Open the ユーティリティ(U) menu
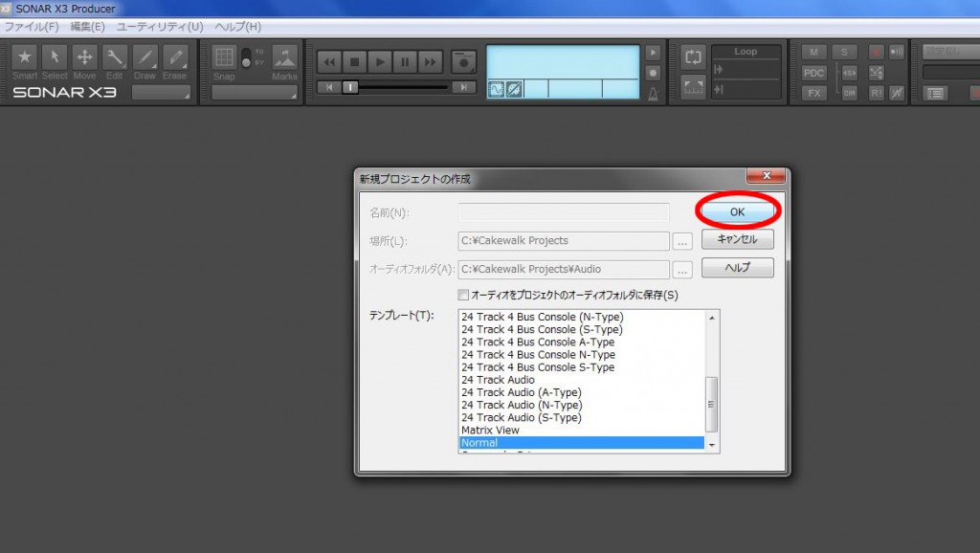980x553 pixels. 160,27
